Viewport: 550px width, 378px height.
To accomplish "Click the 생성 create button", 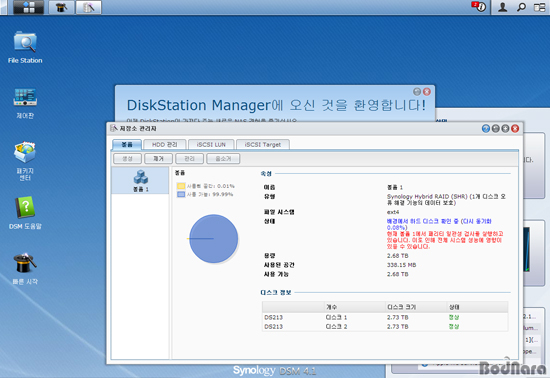I will pyautogui.click(x=127, y=159).
